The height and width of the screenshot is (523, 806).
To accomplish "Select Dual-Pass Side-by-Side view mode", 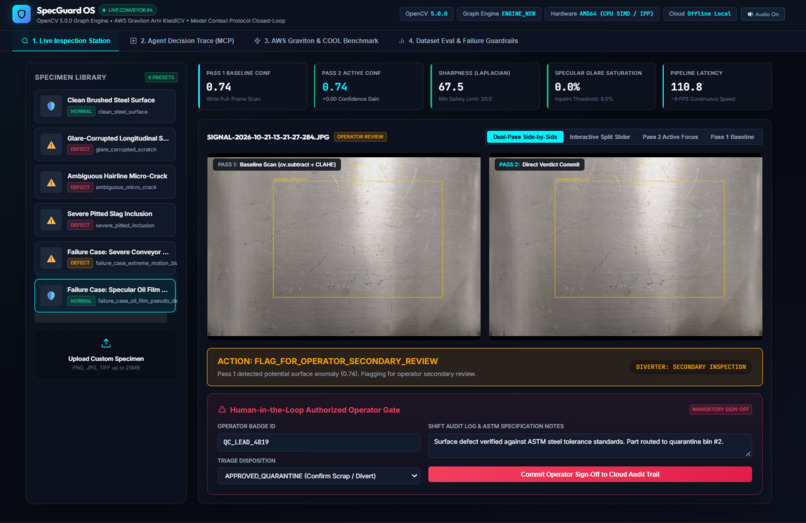I will pos(525,137).
